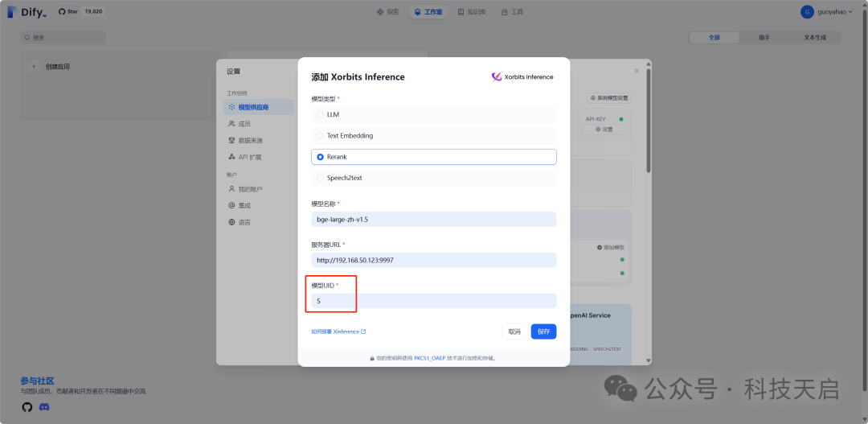Click Add Model in provider card
Viewport: 868px width, 424px height.
611,247
